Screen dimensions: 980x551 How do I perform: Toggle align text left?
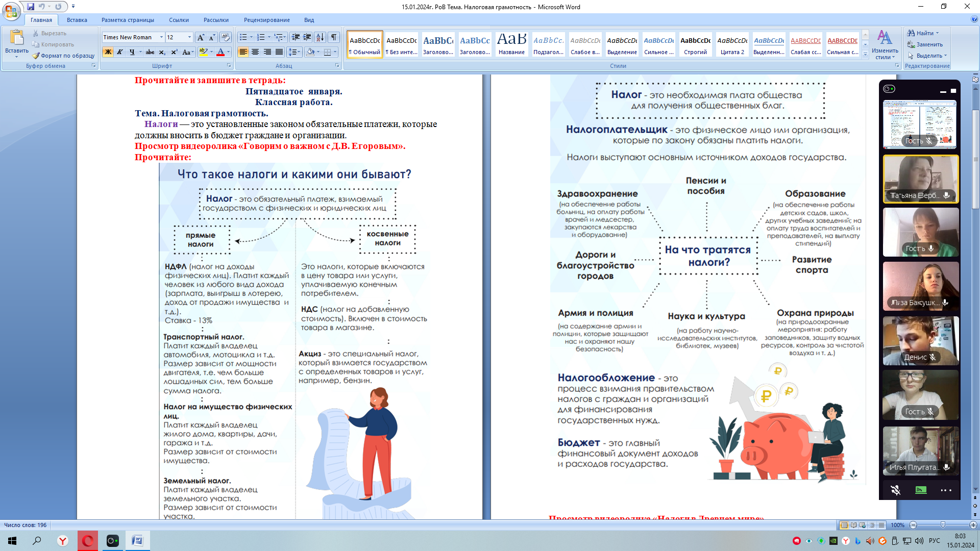click(x=243, y=52)
